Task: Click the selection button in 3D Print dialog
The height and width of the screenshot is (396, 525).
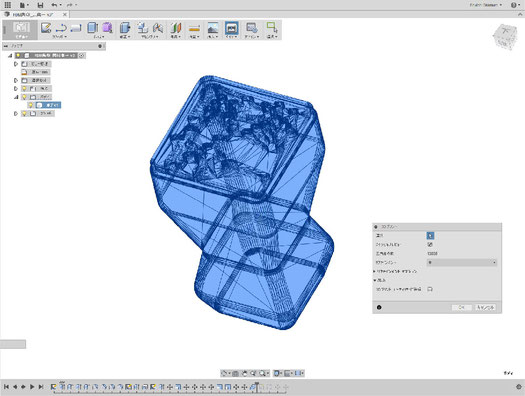Action: point(430,236)
